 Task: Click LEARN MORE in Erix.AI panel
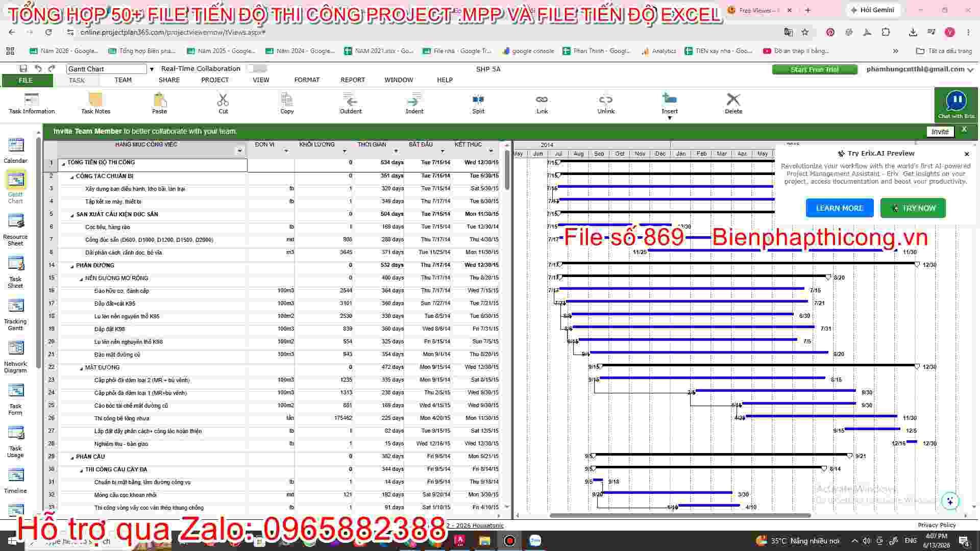click(840, 208)
